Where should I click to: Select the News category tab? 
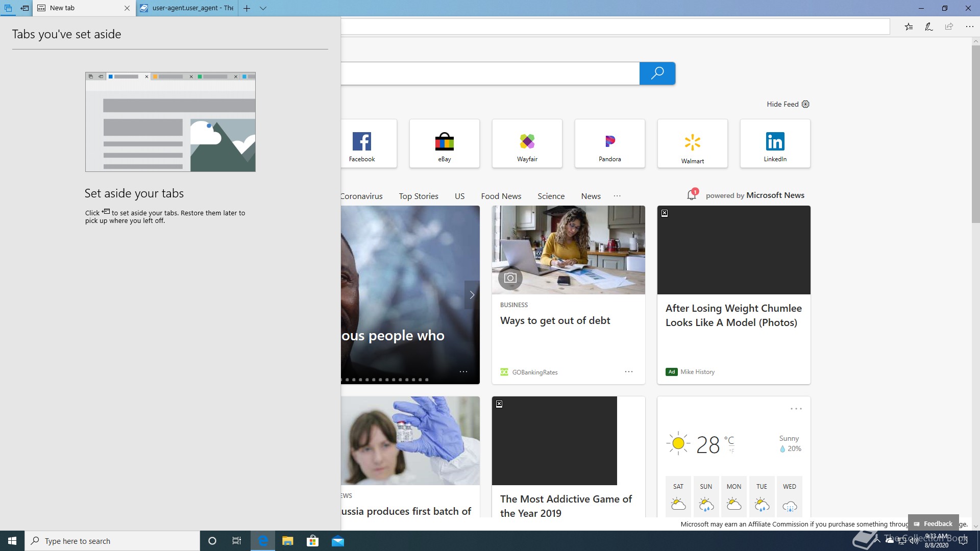click(591, 196)
